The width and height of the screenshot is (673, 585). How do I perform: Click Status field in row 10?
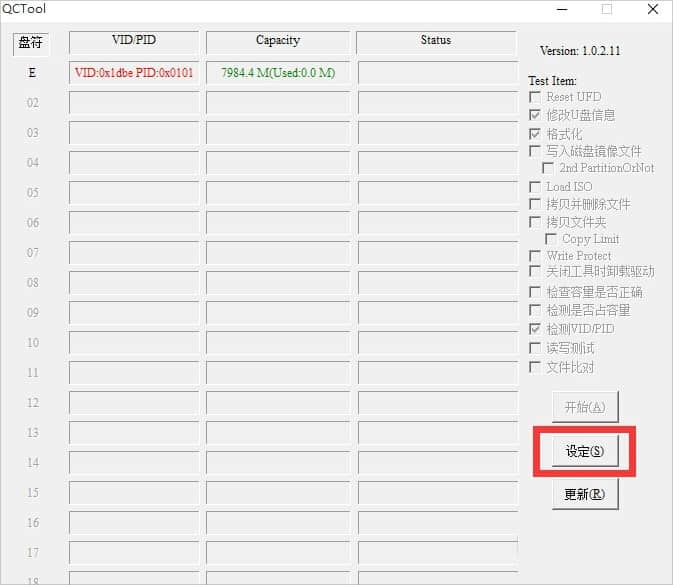pyautogui.click(x=437, y=343)
